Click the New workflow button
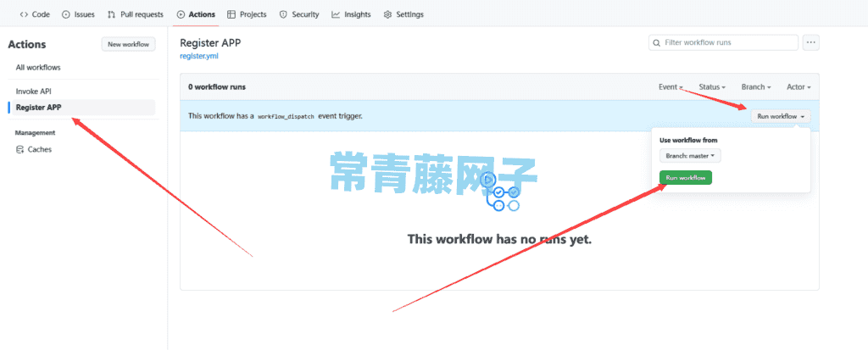This screenshot has height=350, width=868. (x=129, y=44)
